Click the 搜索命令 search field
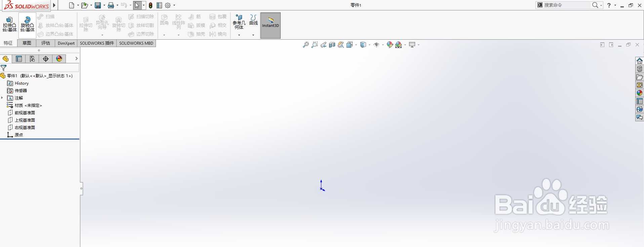The width and height of the screenshot is (644, 247). coord(567,5)
